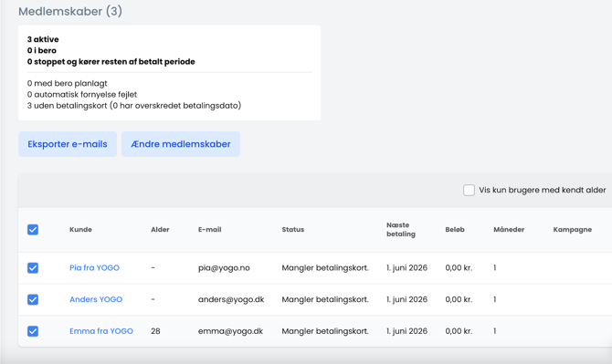Click 0,00 kr. amount in Pia's row
The image size is (612, 364).
(x=459, y=267)
